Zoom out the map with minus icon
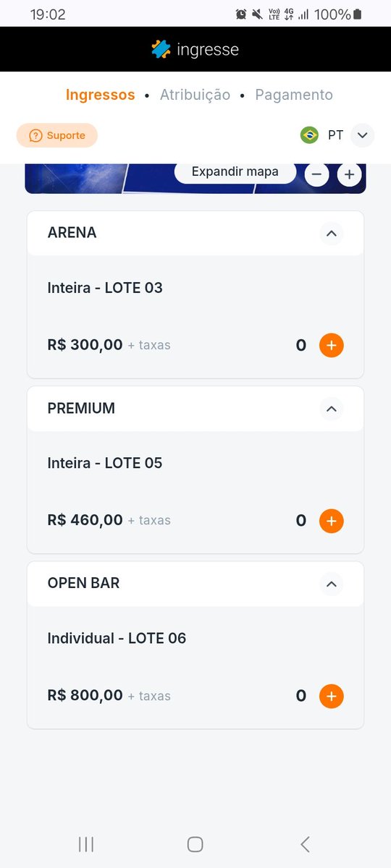Image resolution: width=391 pixels, height=868 pixels. point(316,174)
